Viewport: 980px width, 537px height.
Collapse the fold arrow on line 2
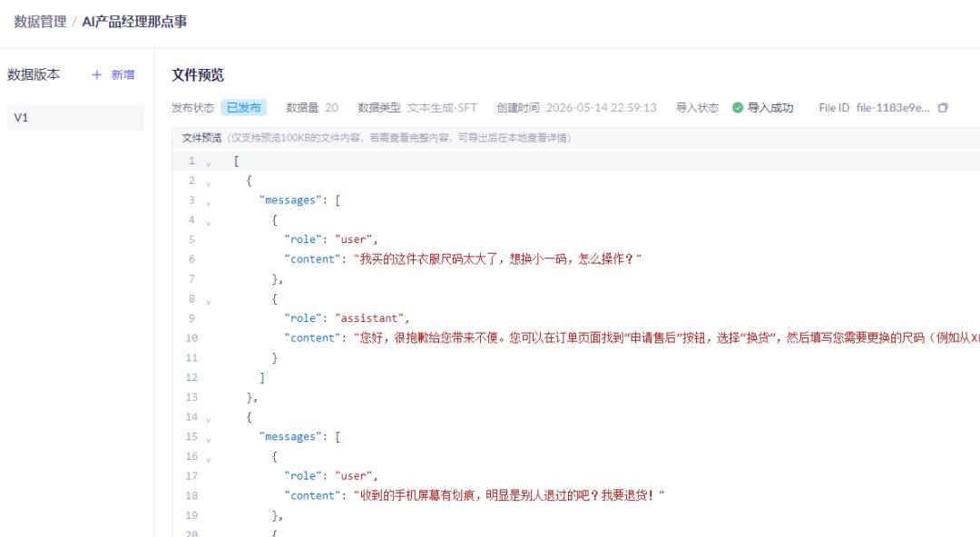pyautogui.click(x=208, y=184)
